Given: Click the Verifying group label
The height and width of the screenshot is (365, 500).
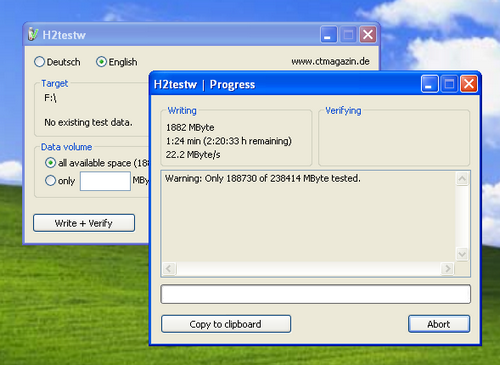Looking at the screenshot, I should tap(343, 111).
